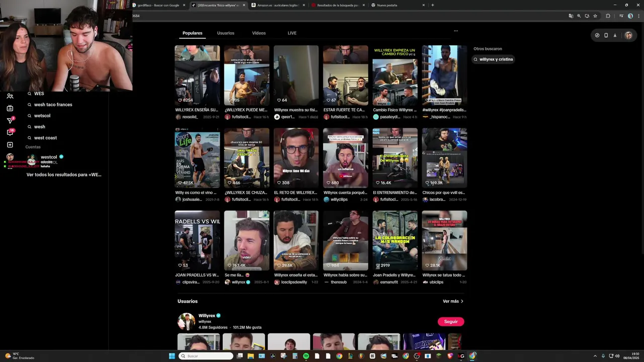Image resolution: width=644 pixels, height=362 pixels.
Task: Open the LIVE icon in TikTok sidebar
Action: pyautogui.click(x=10, y=108)
